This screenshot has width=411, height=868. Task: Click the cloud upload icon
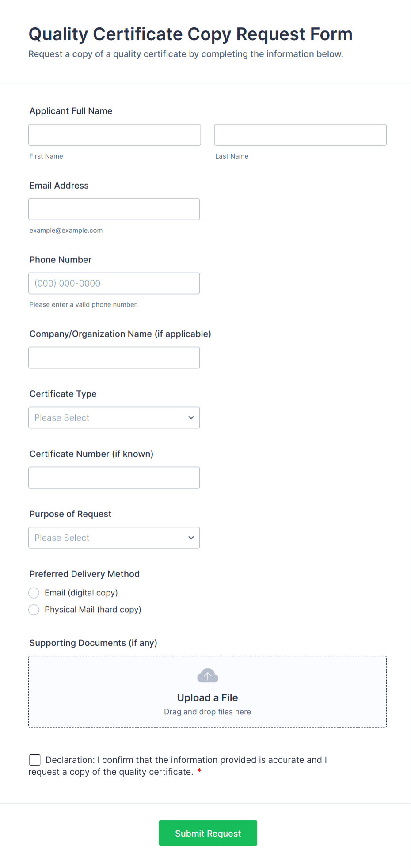coord(207,675)
